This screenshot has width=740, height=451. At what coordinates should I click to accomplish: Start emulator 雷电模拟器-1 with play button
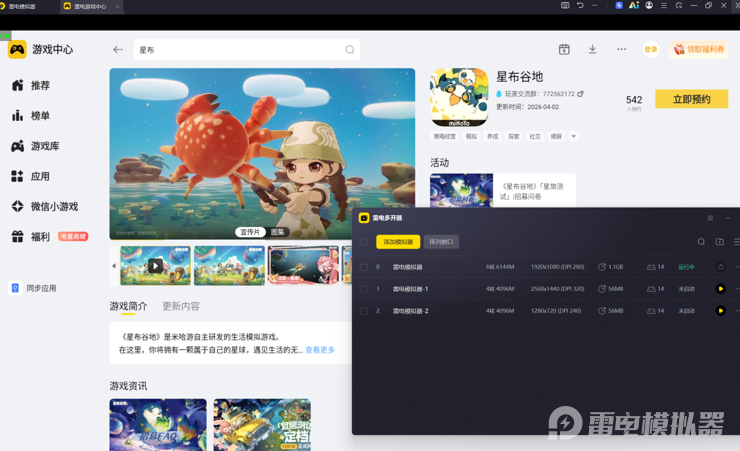[720, 289]
